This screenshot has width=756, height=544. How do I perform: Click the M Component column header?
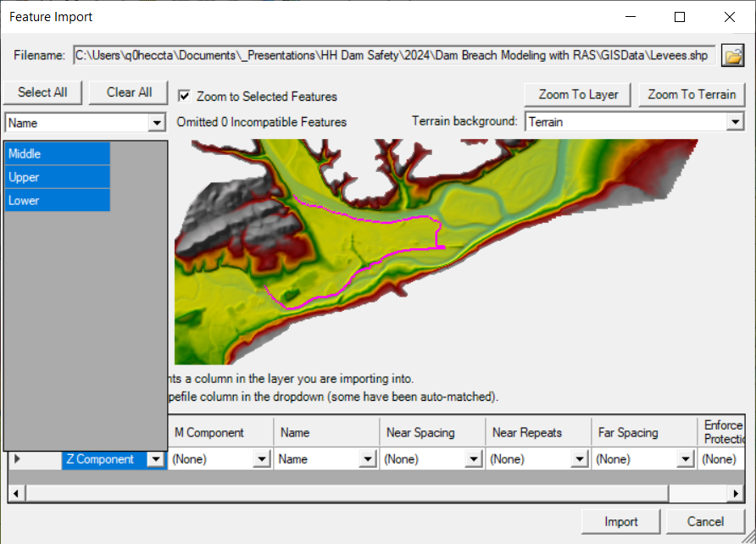[220, 432]
